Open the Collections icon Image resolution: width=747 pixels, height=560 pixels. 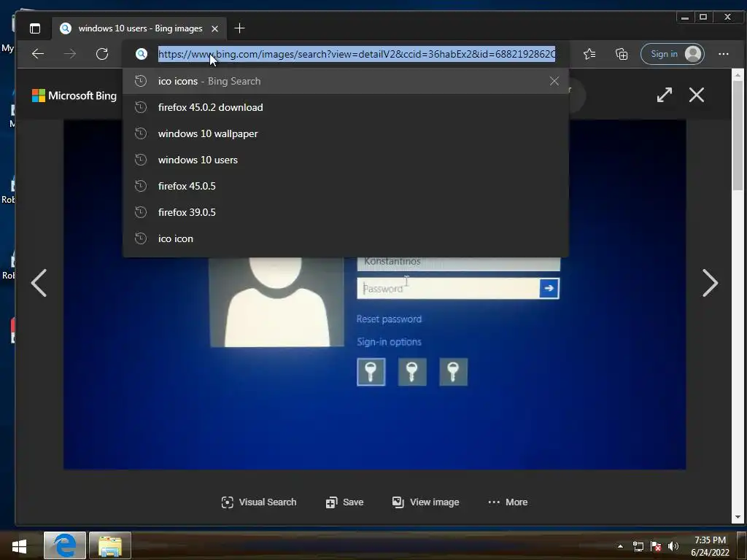click(x=622, y=54)
